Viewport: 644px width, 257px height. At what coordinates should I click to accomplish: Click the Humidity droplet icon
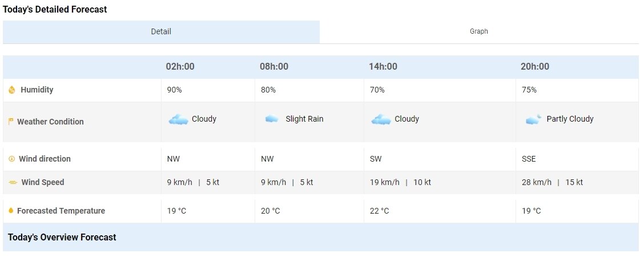pyautogui.click(x=12, y=90)
